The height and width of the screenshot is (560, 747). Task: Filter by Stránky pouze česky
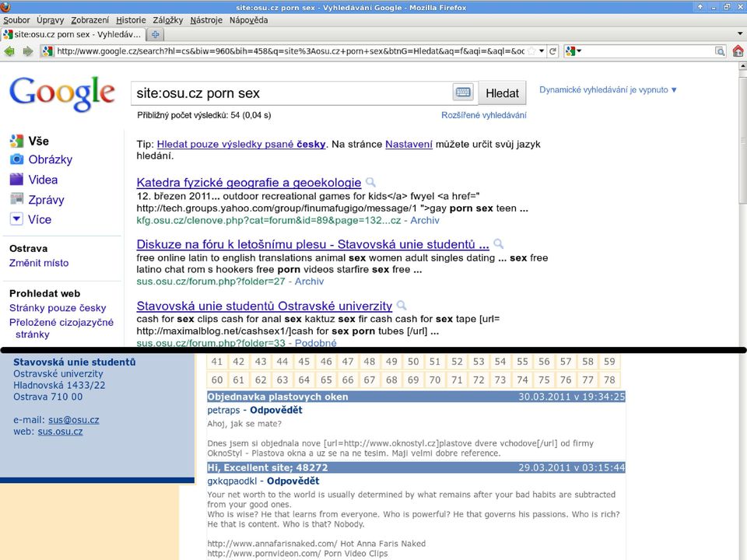pyautogui.click(x=58, y=308)
